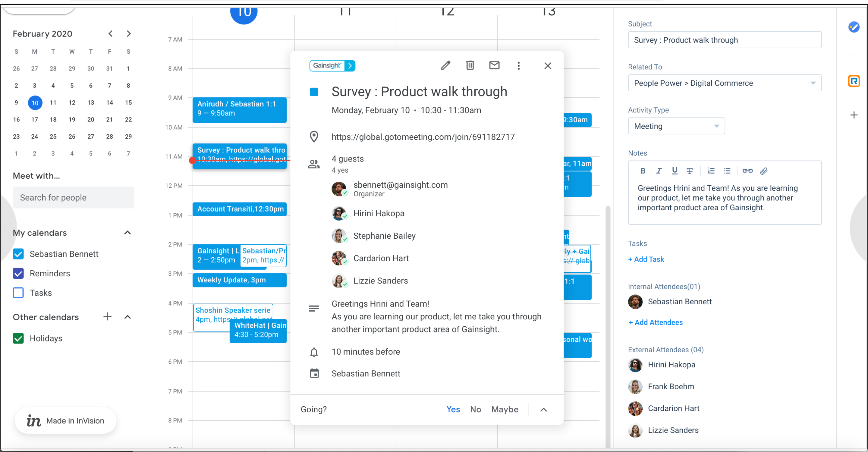Go to next month in mini calendar
Viewport: 868px width, 452px height.
point(128,34)
